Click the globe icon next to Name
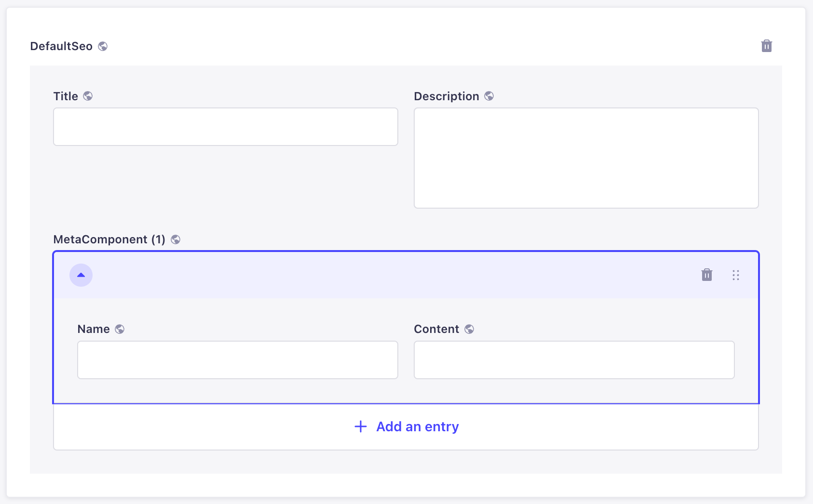The image size is (813, 504). (x=120, y=329)
